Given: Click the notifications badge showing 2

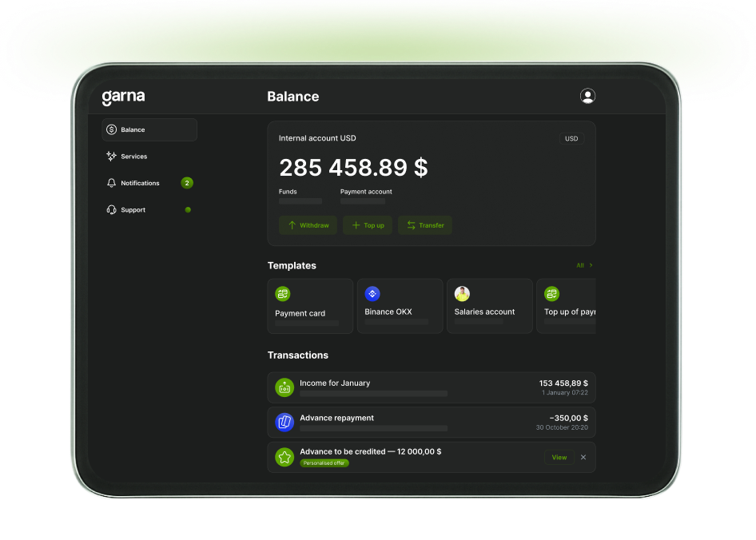Looking at the screenshot, I should 187,183.
